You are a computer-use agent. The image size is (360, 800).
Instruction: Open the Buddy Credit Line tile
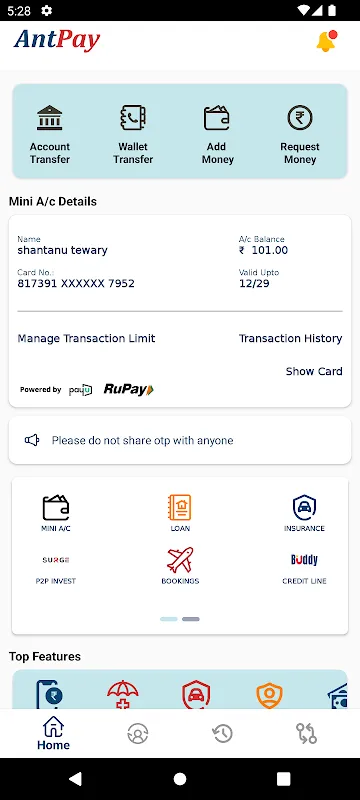(304, 569)
